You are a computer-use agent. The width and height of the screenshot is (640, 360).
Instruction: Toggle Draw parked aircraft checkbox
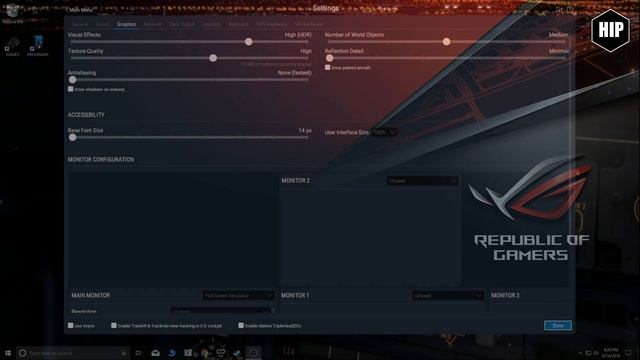[x=327, y=67]
